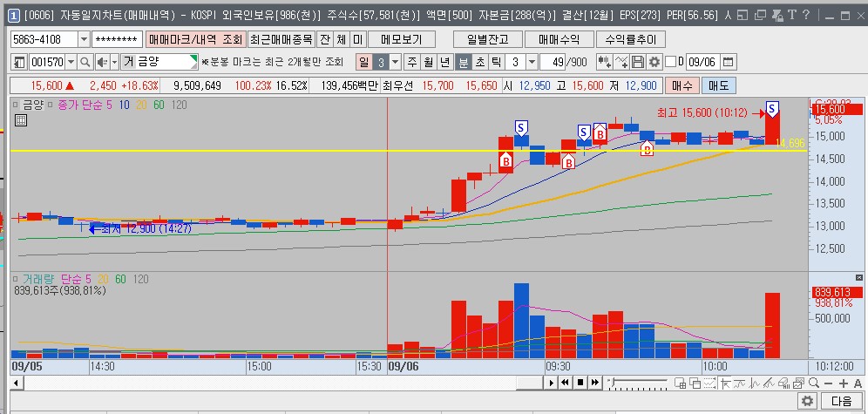Expand the stock code 001570 dropdown arrow
The height and width of the screenshot is (414, 868).
pos(71,62)
